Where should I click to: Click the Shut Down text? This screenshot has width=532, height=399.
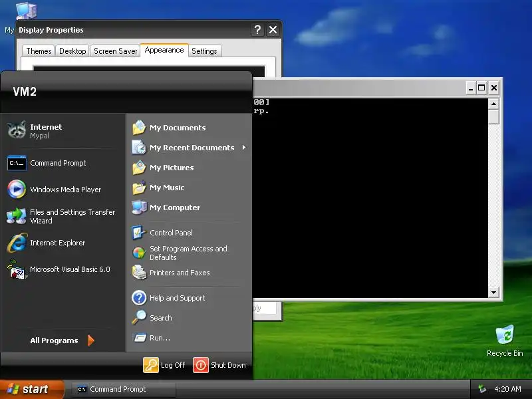(x=228, y=365)
